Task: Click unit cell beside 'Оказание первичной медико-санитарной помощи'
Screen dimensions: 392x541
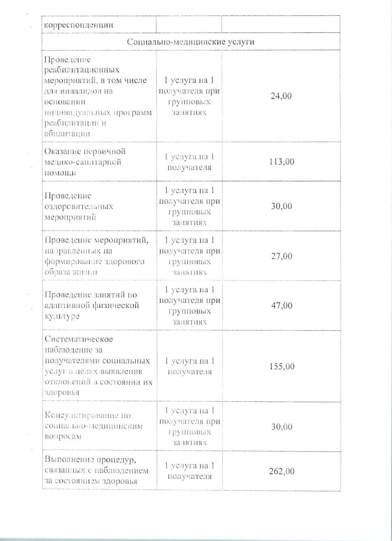Action: 189,162
